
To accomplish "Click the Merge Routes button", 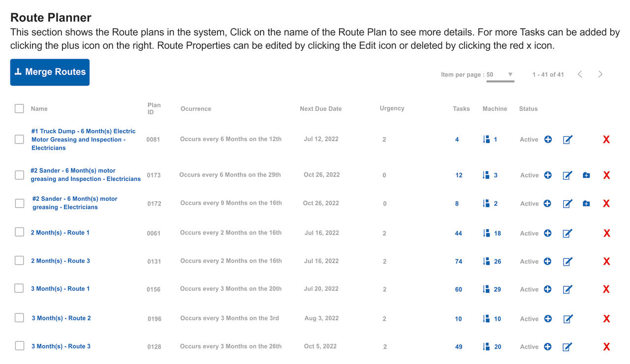I will [50, 72].
